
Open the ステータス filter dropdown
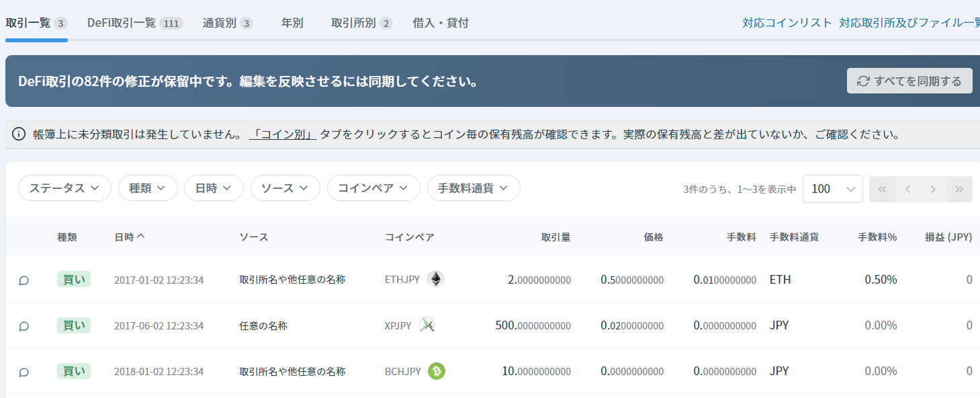click(64, 188)
